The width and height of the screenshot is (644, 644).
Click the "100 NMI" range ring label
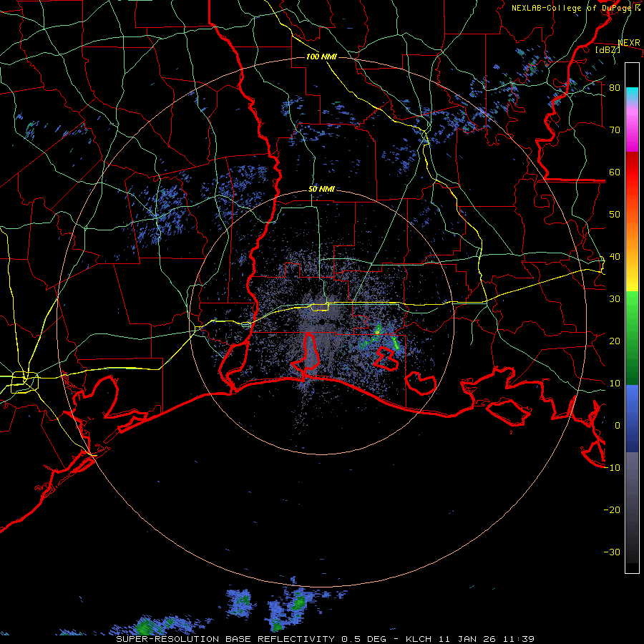(x=321, y=57)
